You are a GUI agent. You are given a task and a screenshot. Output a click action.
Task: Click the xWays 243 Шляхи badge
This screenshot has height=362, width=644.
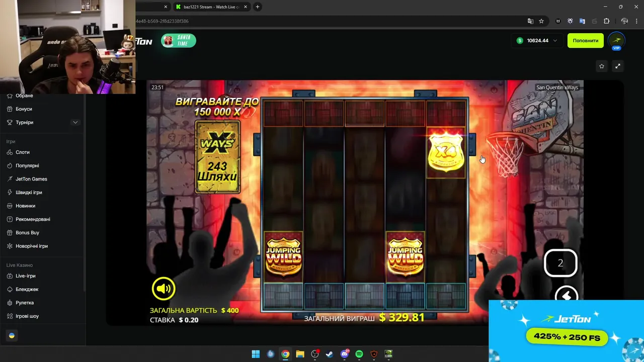(x=217, y=157)
